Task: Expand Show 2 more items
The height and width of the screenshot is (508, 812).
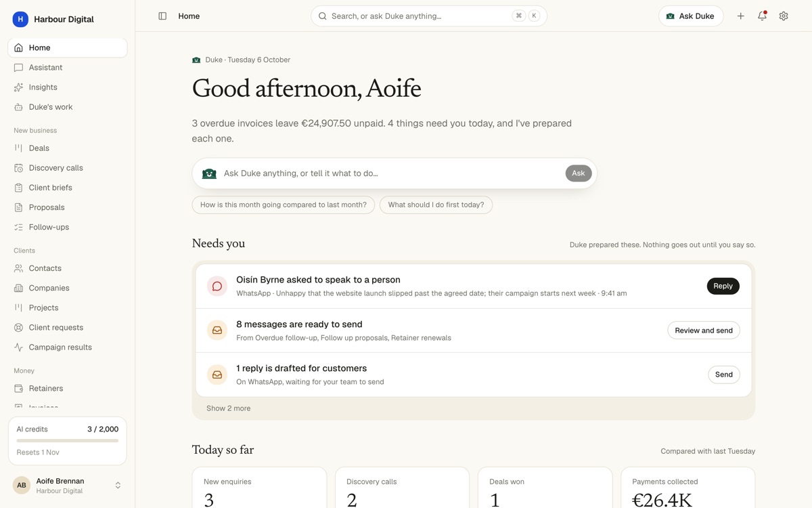Action: tap(229, 408)
